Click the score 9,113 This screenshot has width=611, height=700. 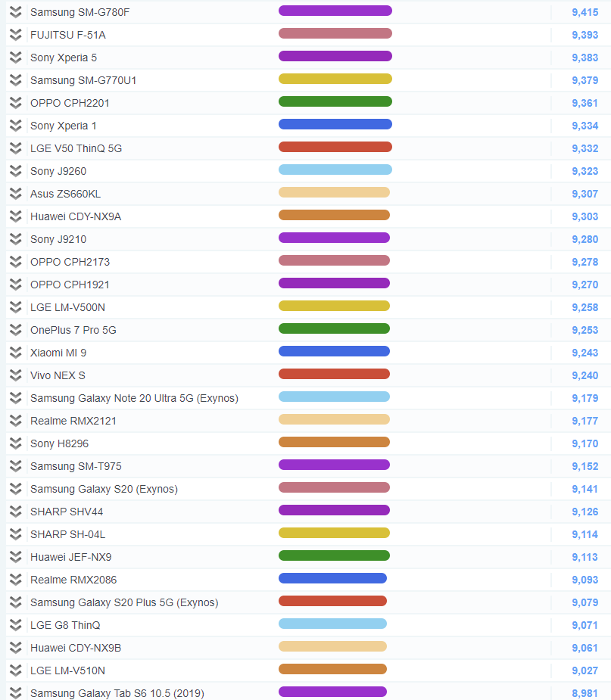[585, 557]
